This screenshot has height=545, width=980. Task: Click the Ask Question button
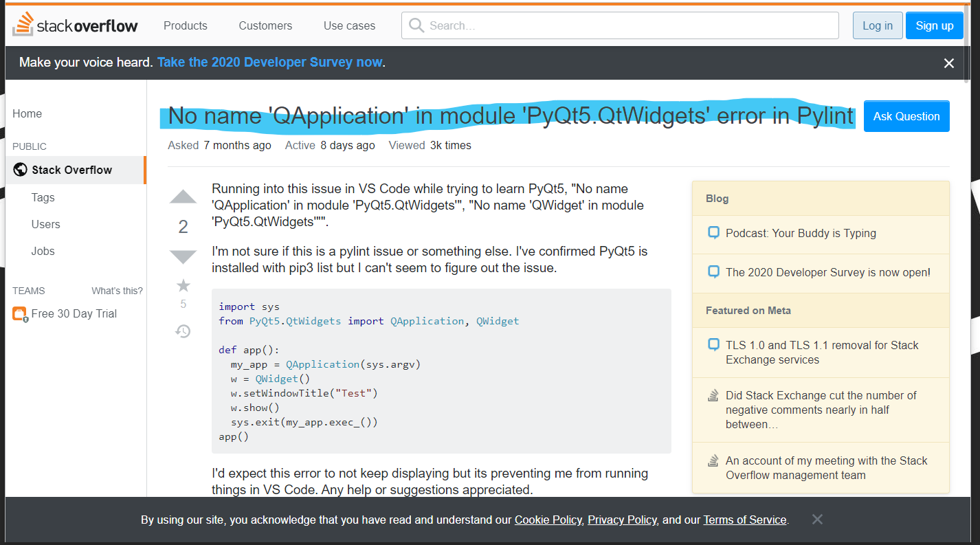(x=906, y=116)
